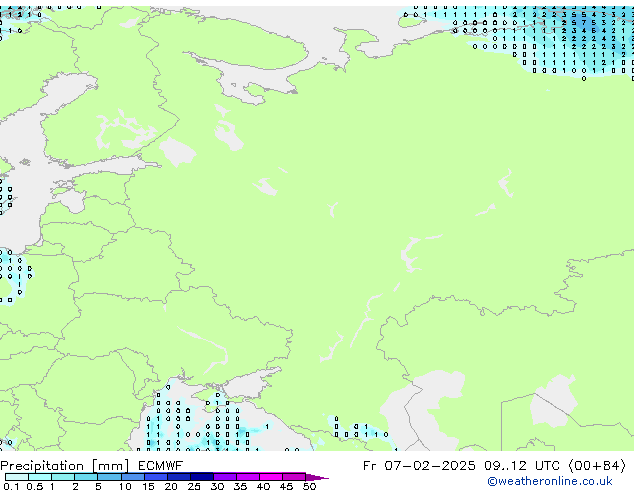Viewport: 634px width, 490px height.
Task: Click the '15' legend scale value
Action: point(148,486)
